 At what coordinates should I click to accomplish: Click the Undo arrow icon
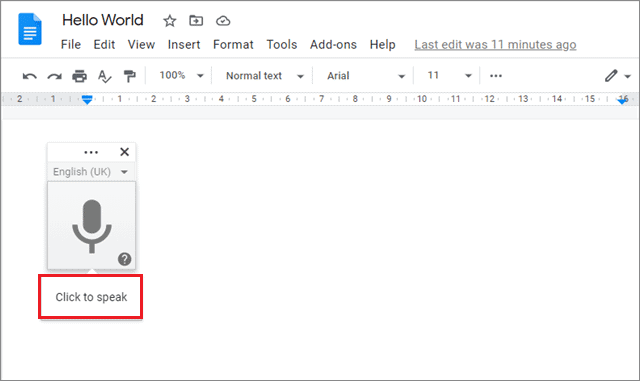[29, 76]
